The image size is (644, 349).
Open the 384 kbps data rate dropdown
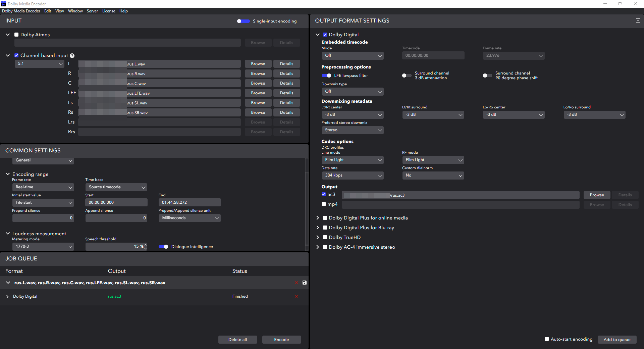353,176
